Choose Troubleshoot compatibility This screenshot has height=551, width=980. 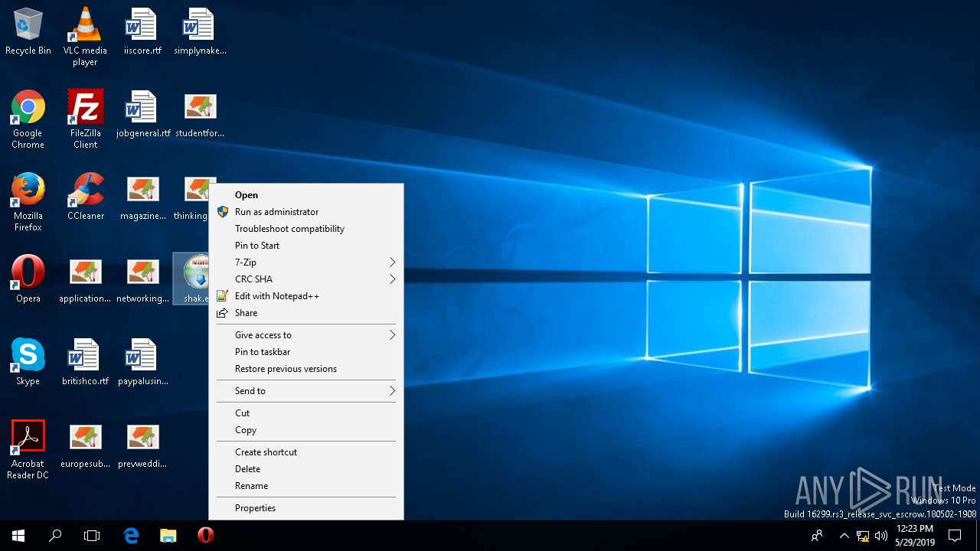coord(306,229)
